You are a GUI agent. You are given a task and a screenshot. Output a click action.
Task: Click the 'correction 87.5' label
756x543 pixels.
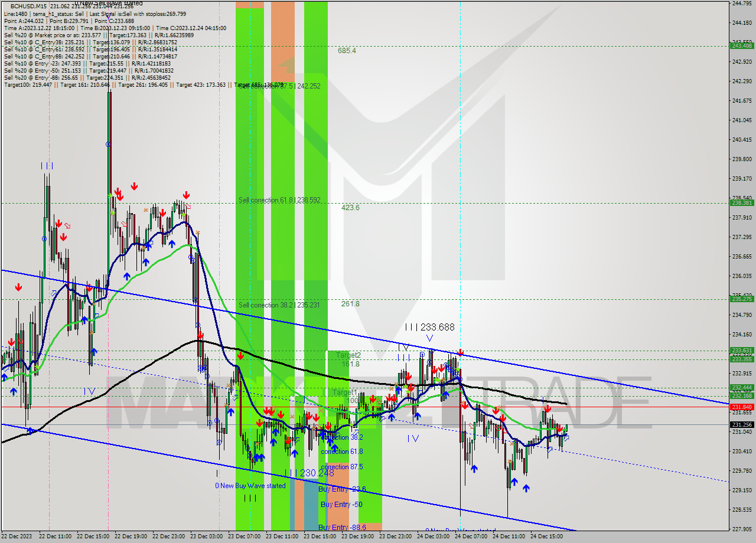[x=342, y=467]
